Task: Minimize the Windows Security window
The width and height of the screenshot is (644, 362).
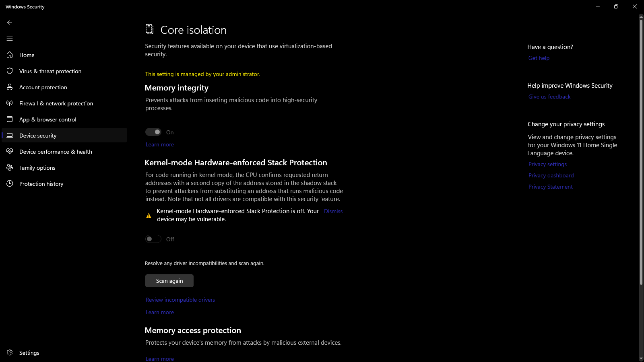Action: (x=598, y=6)
